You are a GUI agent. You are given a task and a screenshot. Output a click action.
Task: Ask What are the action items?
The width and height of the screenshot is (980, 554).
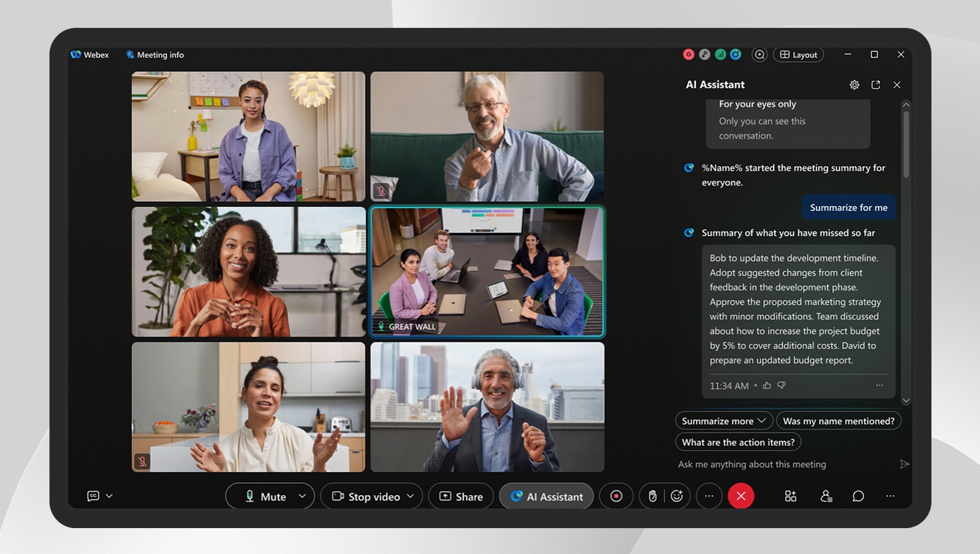click(738, 442)
